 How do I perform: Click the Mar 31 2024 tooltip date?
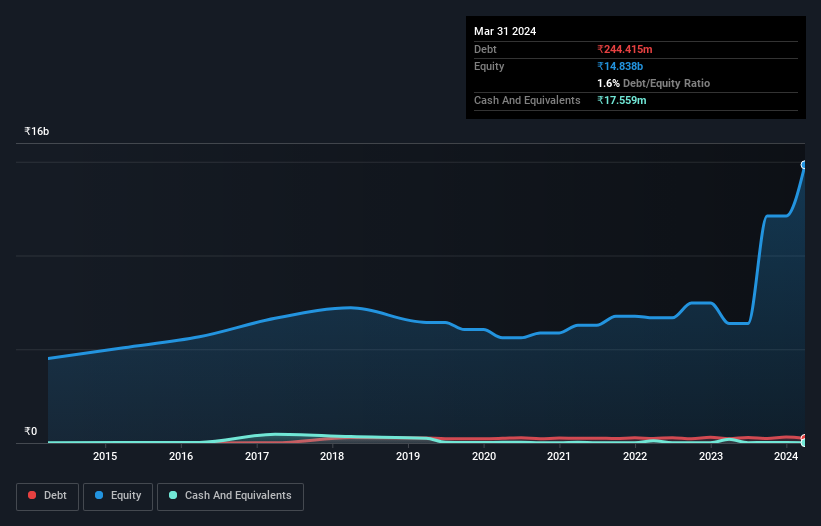pyautogui.click(x=505, y=31)
